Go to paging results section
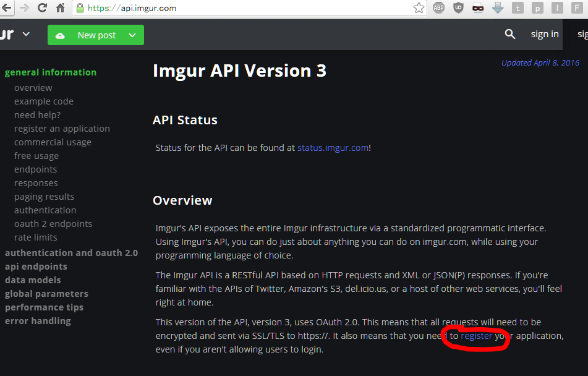This screenshot has height=376, width=588. 45,197
